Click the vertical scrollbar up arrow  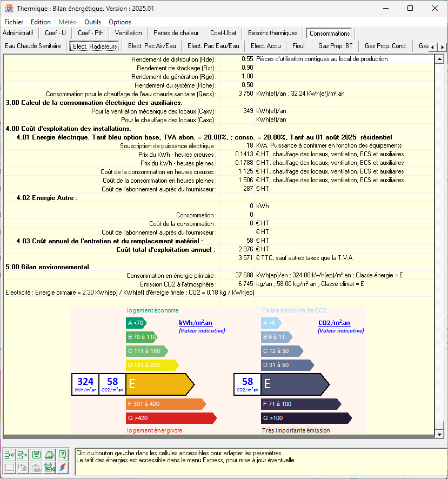click(x=439, y=59)
